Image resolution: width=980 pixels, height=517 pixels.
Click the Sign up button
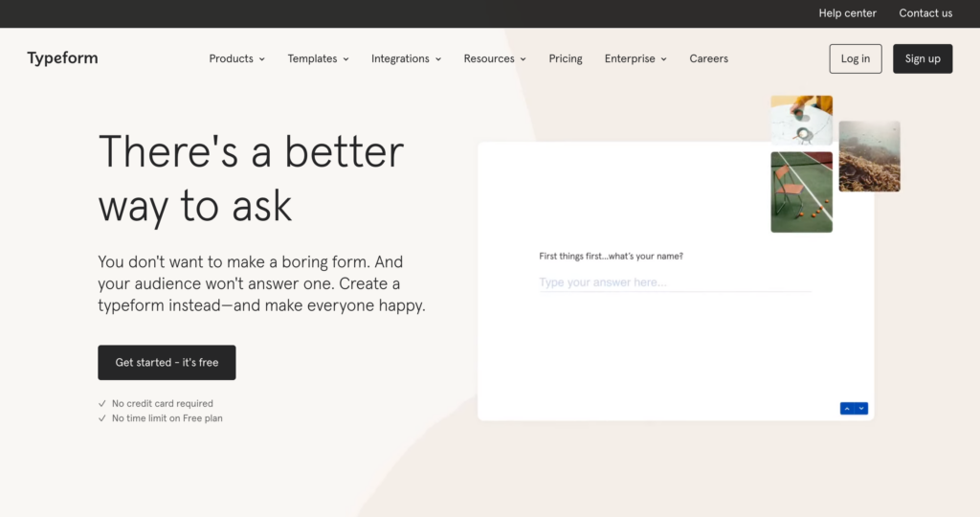[923, 58]
